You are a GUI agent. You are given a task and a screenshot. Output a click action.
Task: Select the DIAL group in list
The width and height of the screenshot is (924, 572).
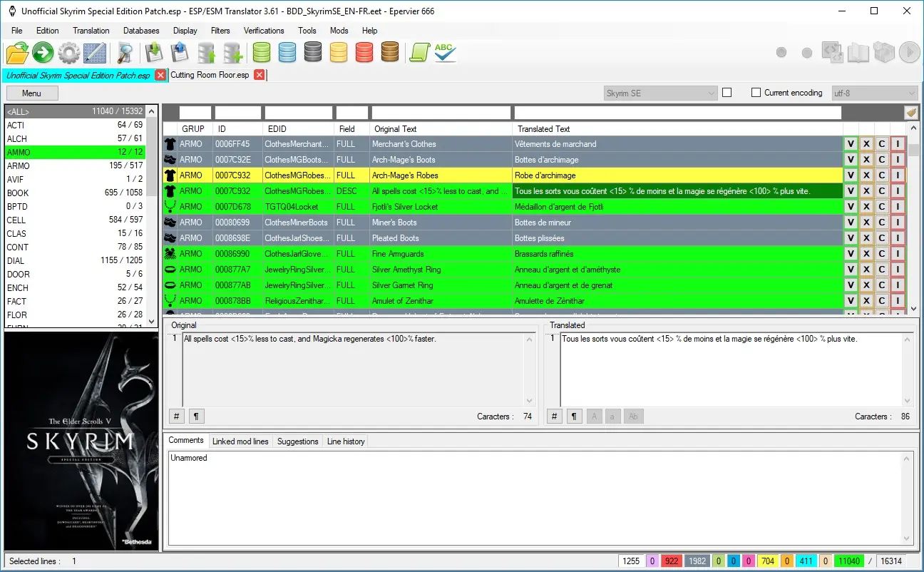[x=75, y=260]
